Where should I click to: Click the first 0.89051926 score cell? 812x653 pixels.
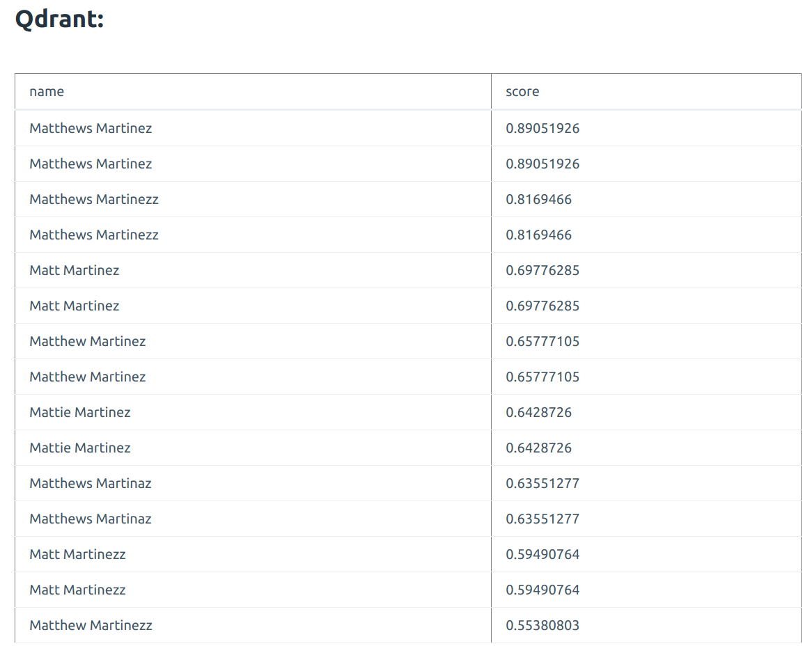[542, 128]
